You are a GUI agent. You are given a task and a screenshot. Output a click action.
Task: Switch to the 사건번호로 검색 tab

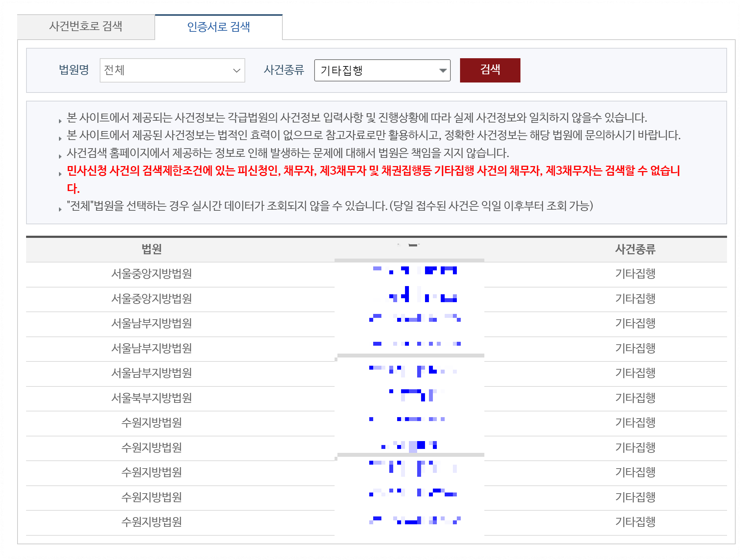pyautogui.click(x=86, y=26)
